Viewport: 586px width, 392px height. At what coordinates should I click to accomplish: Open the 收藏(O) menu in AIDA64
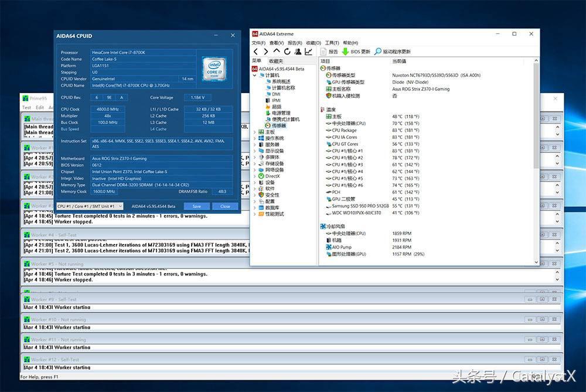pyautogui.click(x=314, y=43)
